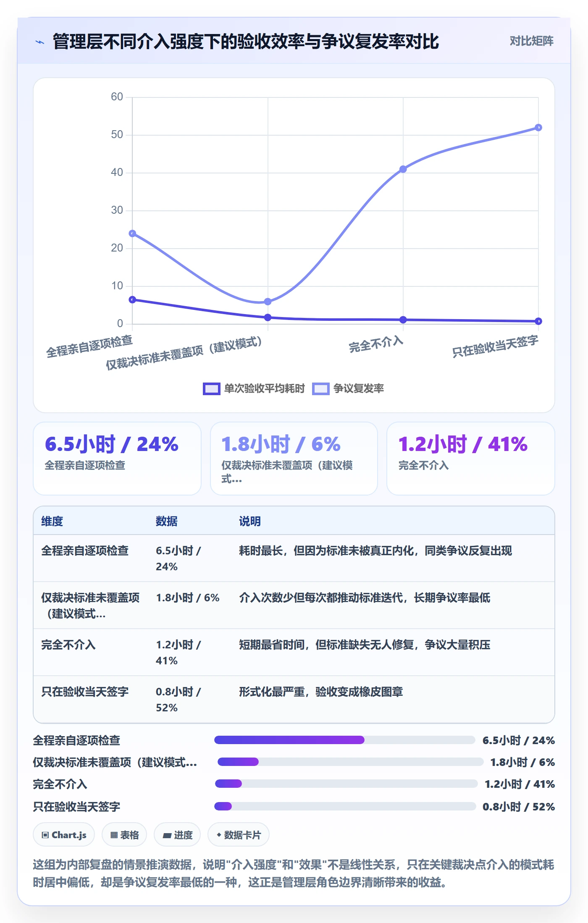The image size is (588, 923).
Task: Click the footer note starting with 这组为内部复盘
Action: tap(294, 873)
